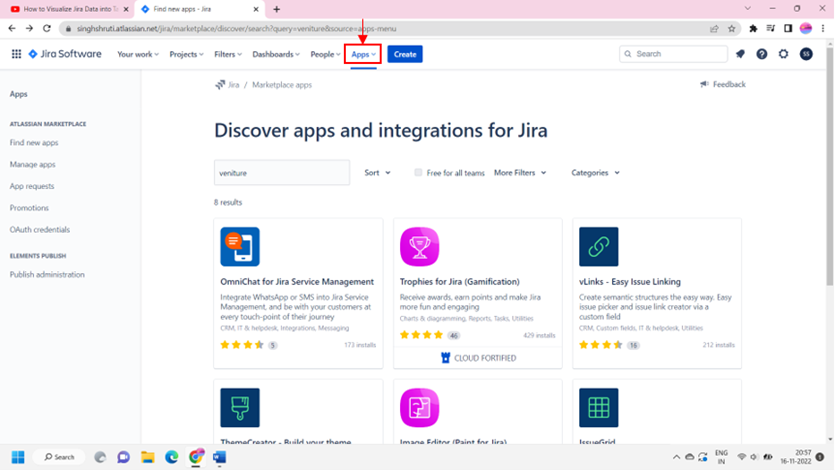Click '173 installs' text
This screenshot has width=835, height=470.
[x=360, y=345]
